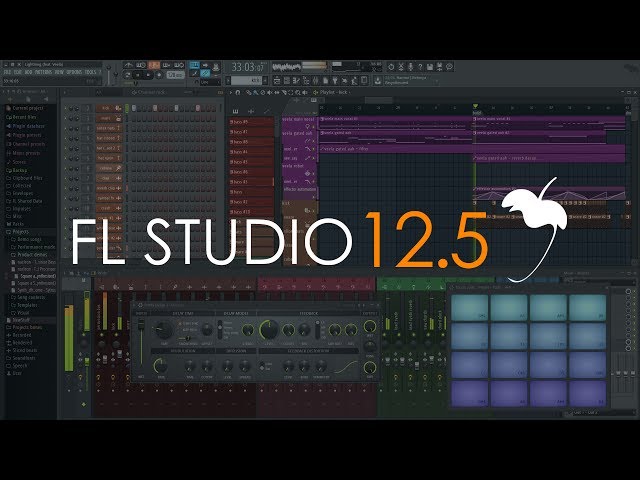640x480 pixels.
Task: Open the Demo songs subfolder
Action: pos(26,239)
